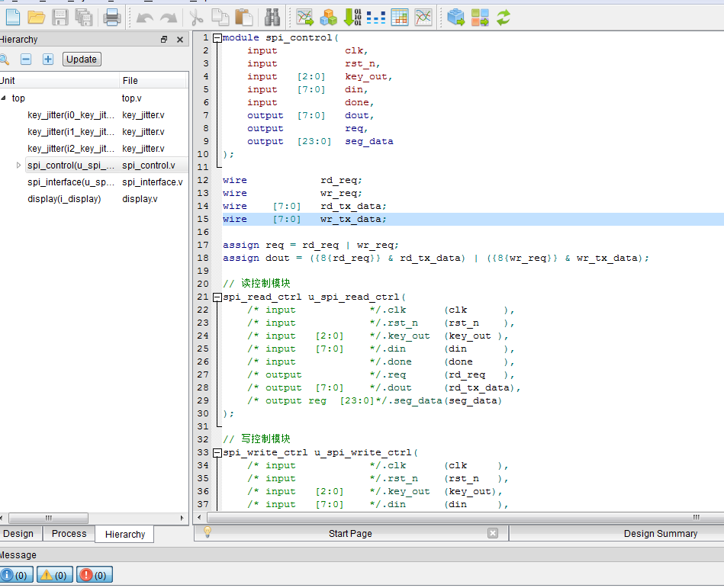The image size is (724, 588).
Task: Click the paste clipboard icon
Action: point(244,17)
